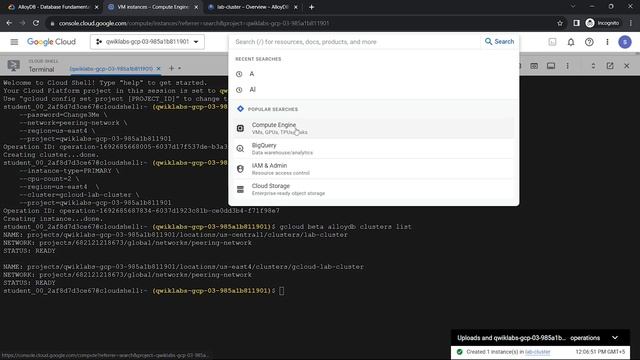The height and width of the screenshot is (360, 640).
Task: Open Cloud Shell in new window
Action: pos(610,66)
